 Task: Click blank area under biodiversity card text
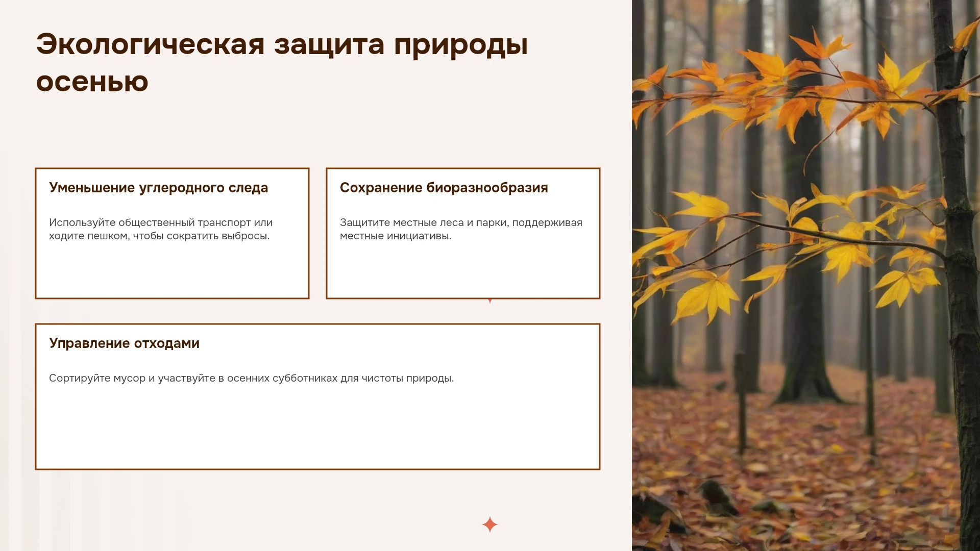pos(463,270)
